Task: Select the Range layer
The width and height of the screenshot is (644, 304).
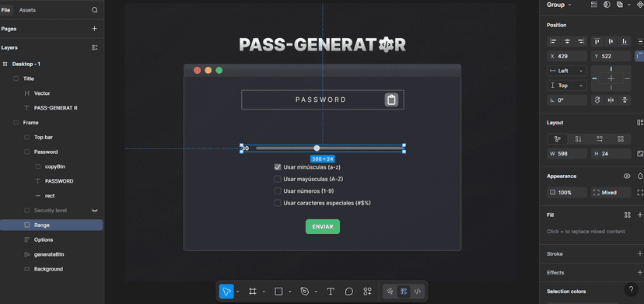Action: click(51, 225)
